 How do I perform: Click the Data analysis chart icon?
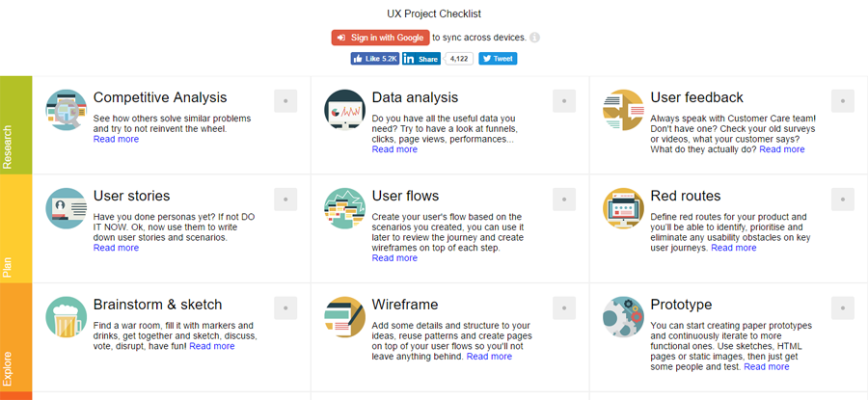click(344, 109)
